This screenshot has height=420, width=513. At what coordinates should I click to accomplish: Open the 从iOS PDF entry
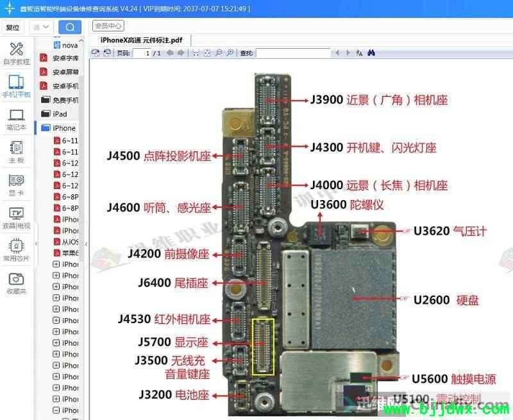tap(66, 242)
